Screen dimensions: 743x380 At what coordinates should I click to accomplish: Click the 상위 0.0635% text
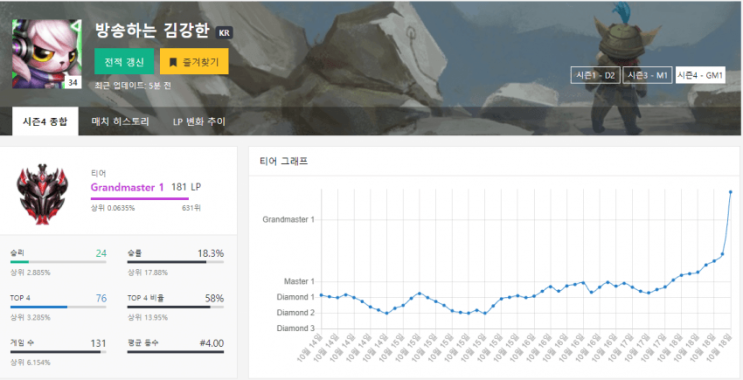pos(113,208)
